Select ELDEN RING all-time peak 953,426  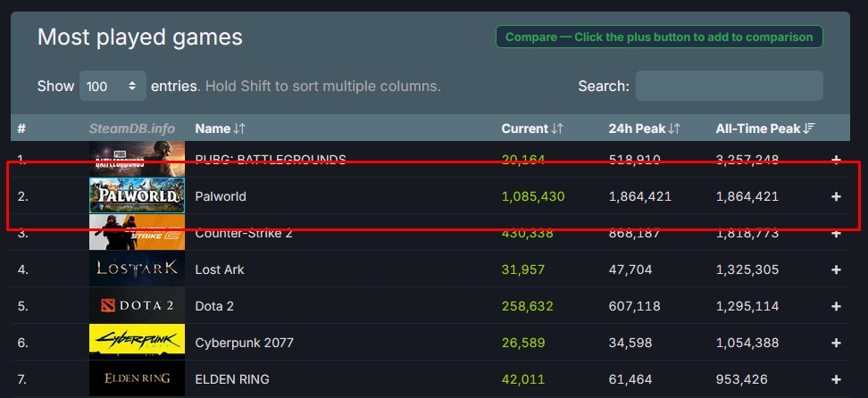coord(742,379)
